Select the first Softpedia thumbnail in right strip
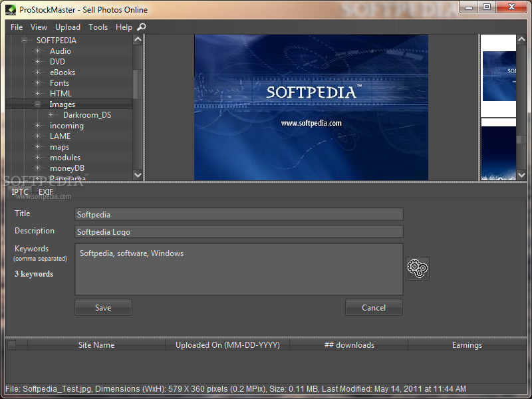Viewport: 532px width, 399px height. pyautogui.click(x=499, y=76)
